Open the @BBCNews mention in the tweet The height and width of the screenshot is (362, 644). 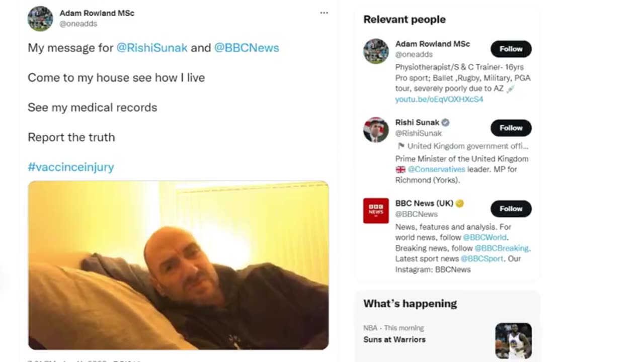pos(247,48)
